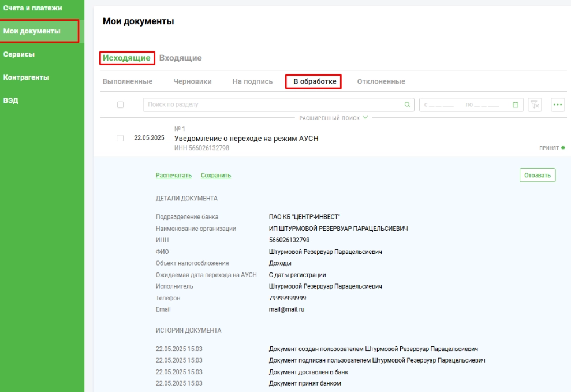Collapse the 'Уведомление о переходе на режим АУСН' row

[x=246, y=139]
